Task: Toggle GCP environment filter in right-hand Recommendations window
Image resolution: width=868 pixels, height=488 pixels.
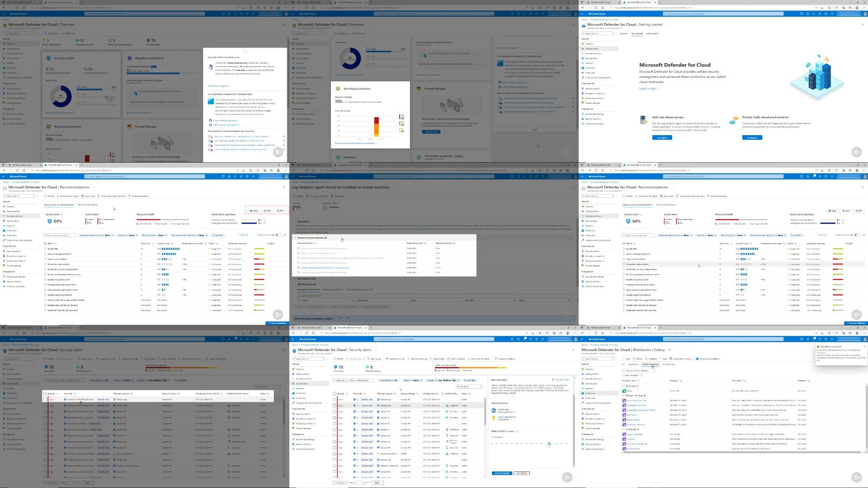Action: [x=859, y=211]
